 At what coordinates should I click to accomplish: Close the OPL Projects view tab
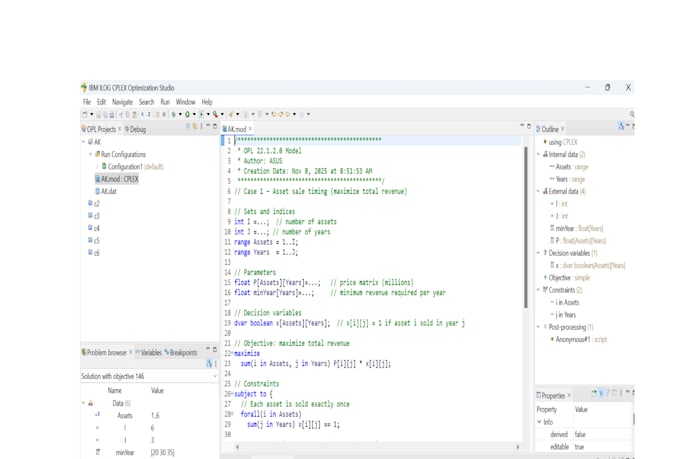tap(120, 129)
